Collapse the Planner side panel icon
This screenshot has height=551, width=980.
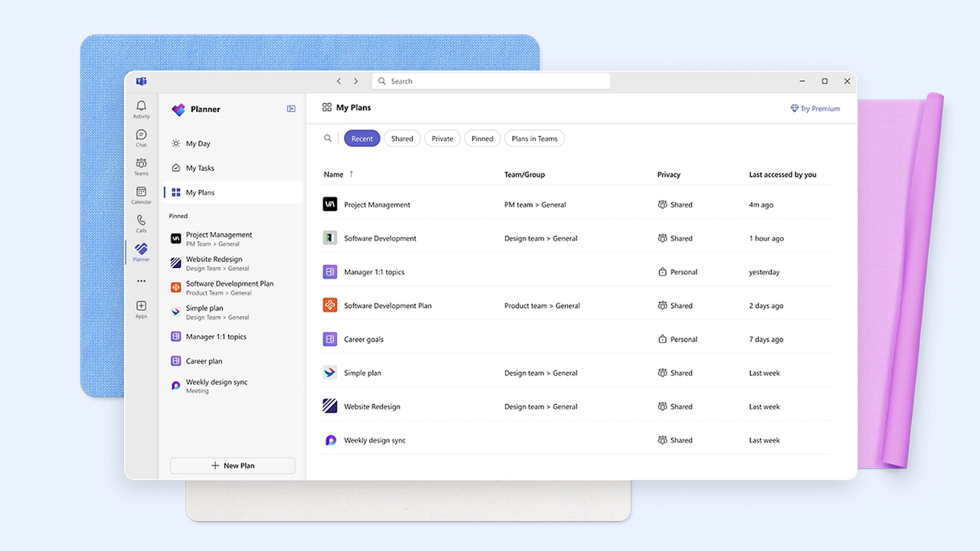coord(291,109)
